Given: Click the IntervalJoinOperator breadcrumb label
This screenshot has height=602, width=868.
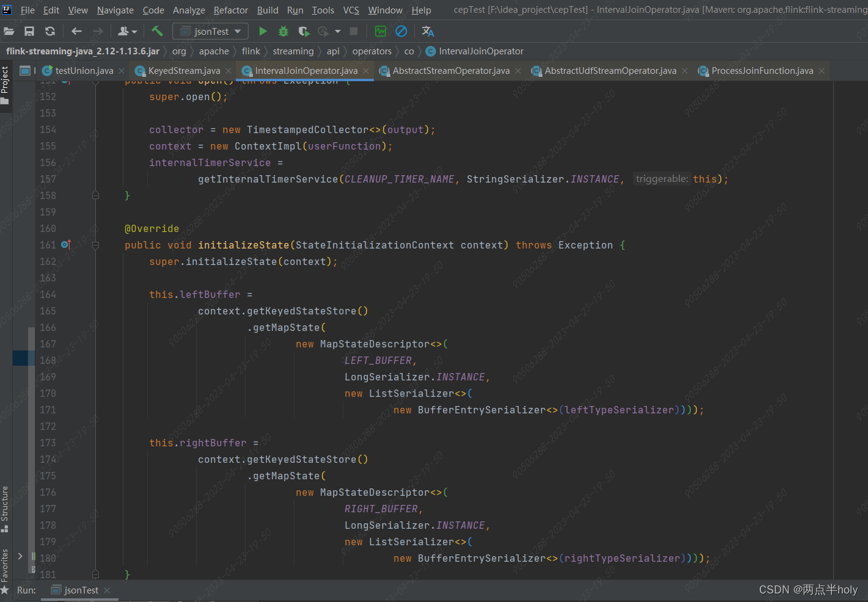Looking at the screenshot, I should [x=481, y=51].
